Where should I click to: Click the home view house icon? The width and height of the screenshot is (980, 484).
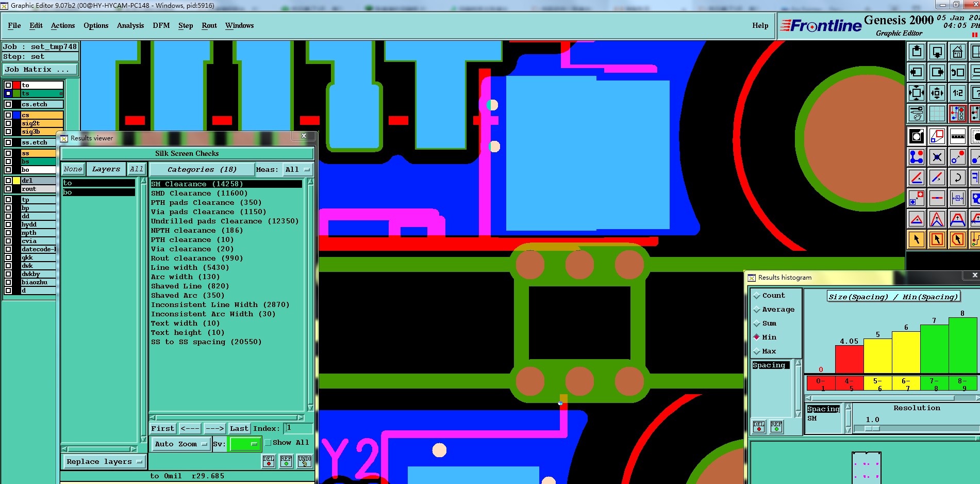tap(958, 52)
